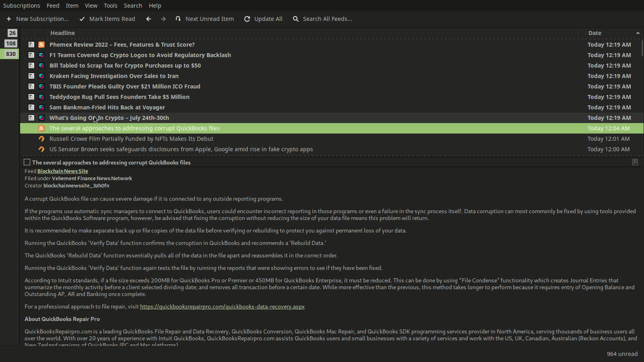
Task: Go back with the left arrow icon
Action: point(149,19)
